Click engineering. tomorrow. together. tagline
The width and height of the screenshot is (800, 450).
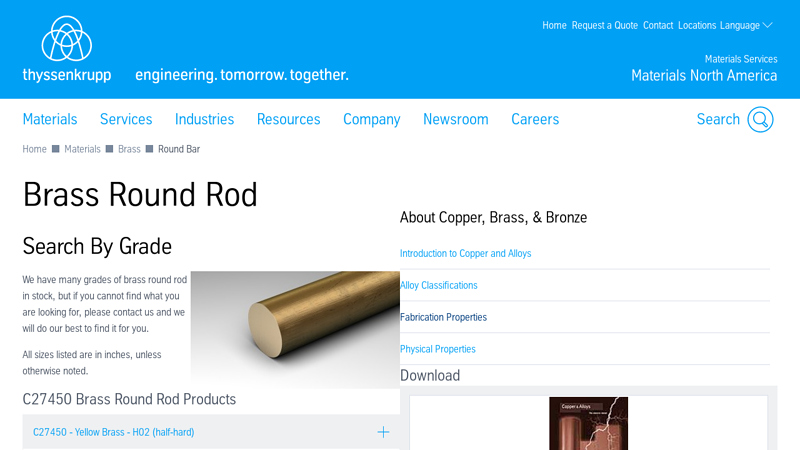[242, 75]
